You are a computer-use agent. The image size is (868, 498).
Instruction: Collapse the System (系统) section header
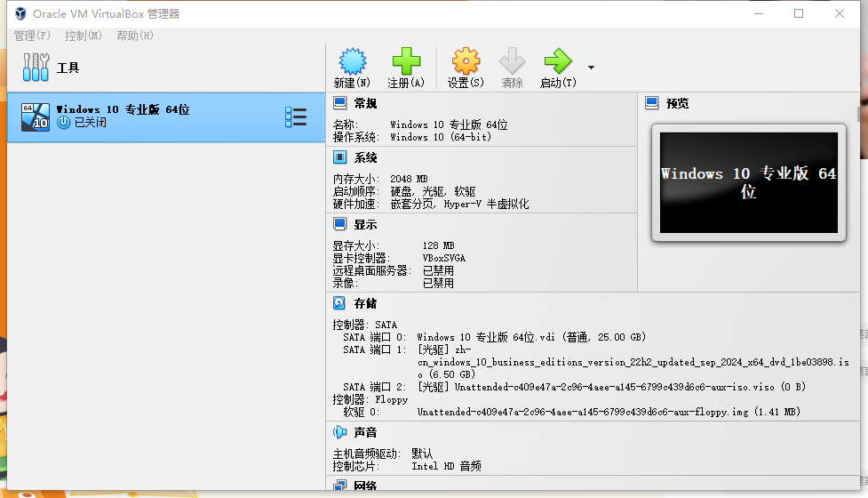pyautogui.click(x=365, y=157)
